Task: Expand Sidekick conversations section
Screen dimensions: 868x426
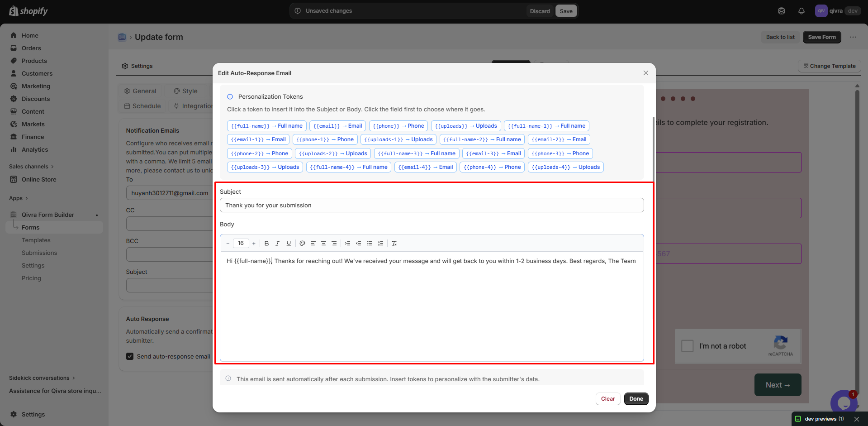Action: (42, 378)
